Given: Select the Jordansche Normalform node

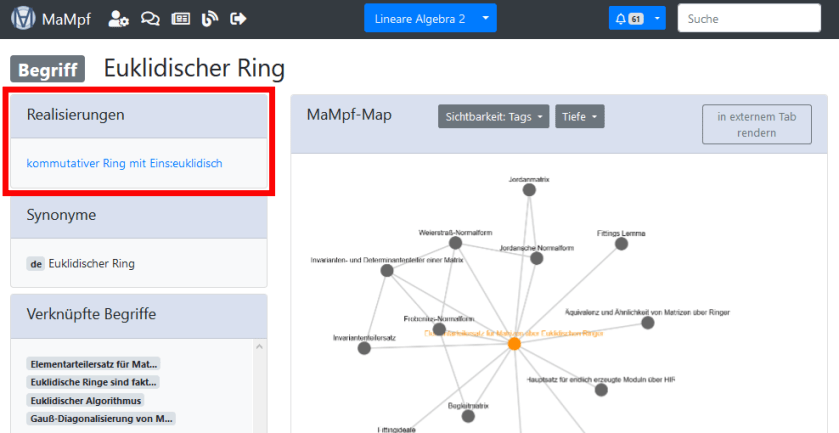Looking at the screenshot, I should [536, 258].
